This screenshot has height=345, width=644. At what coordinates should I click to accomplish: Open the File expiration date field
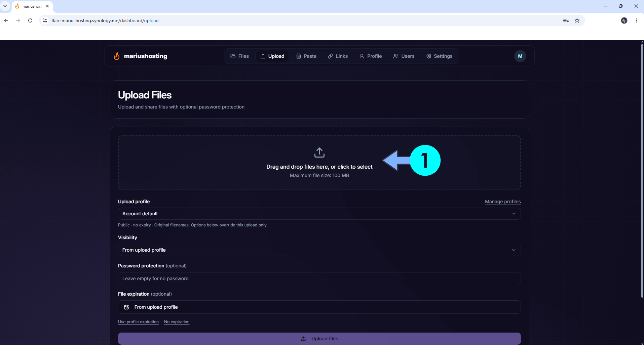pos(319,307)
